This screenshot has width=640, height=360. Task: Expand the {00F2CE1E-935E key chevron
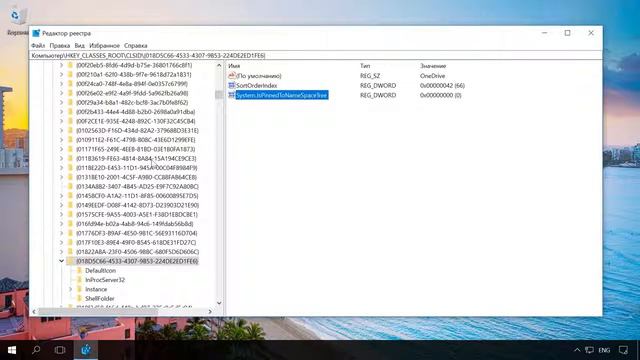(61, 121)
